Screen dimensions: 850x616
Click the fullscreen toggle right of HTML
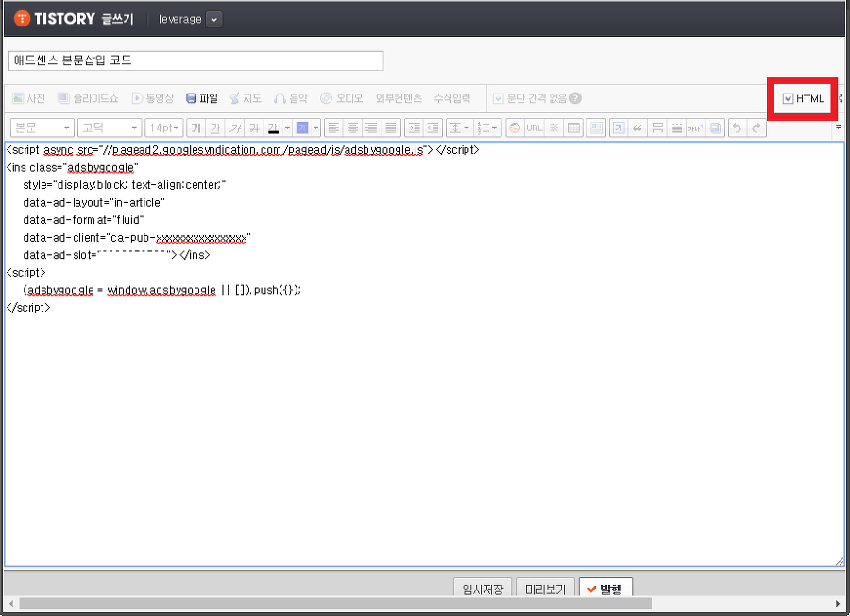841,98
